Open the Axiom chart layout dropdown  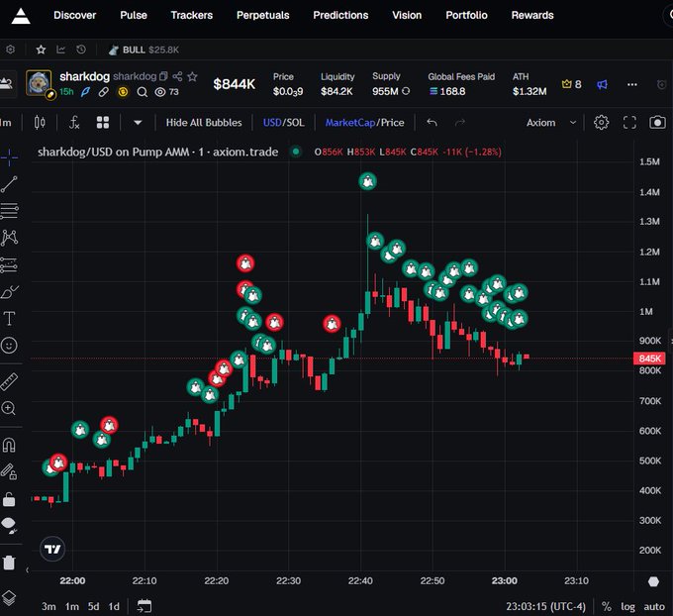point(551,123)
